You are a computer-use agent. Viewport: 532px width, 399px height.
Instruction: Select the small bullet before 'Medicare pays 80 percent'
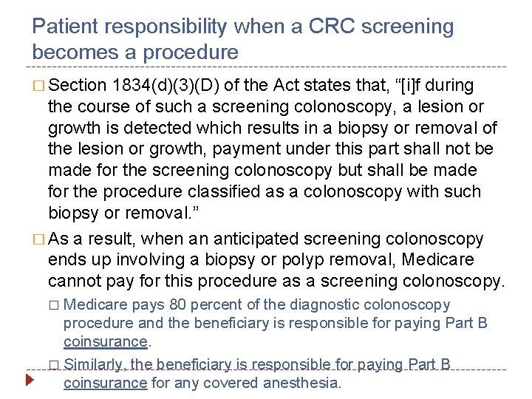pos(54,305)
